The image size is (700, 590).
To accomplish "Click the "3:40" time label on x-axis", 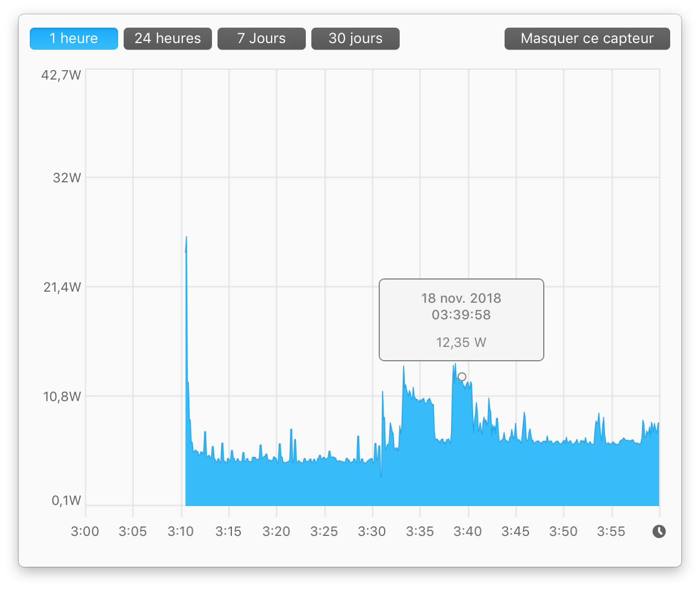I will (x=467, y=531).
